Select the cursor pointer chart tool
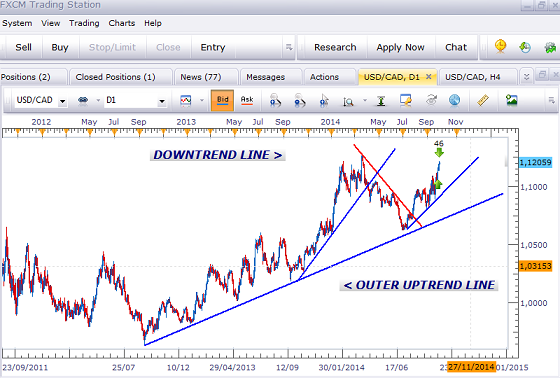 [324, 100]
